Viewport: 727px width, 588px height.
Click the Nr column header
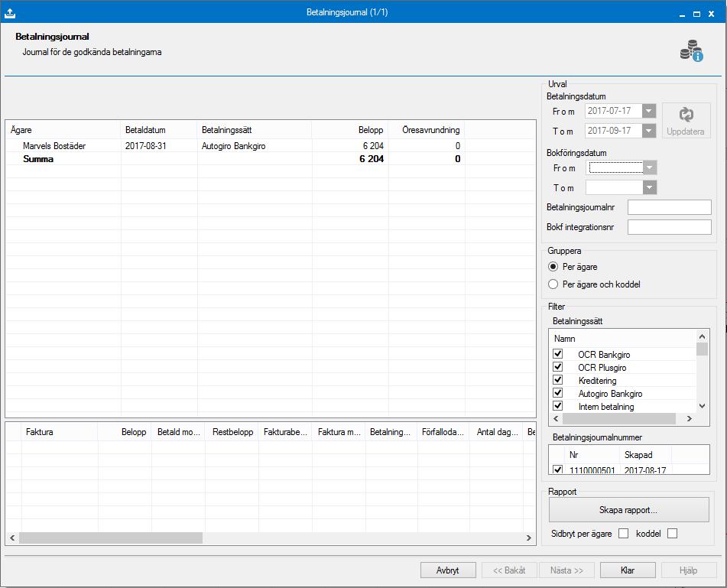click(x=591, y=455)
